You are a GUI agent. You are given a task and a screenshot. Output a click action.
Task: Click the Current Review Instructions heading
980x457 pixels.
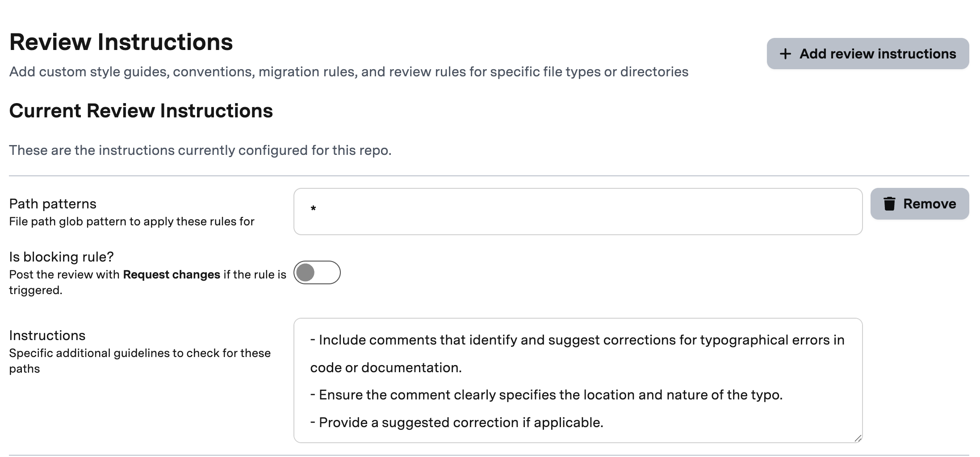pos(141,111)
